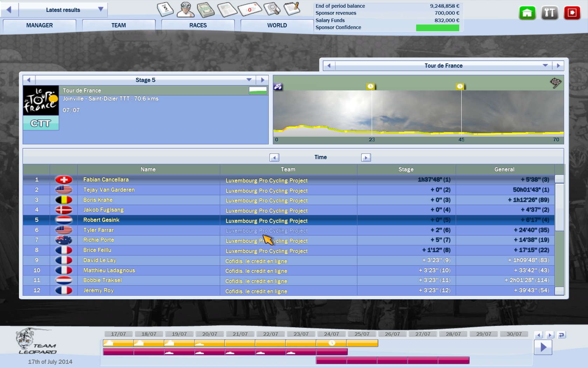Open the RACES menu tab
588x368 pixels.
[198, 25]
